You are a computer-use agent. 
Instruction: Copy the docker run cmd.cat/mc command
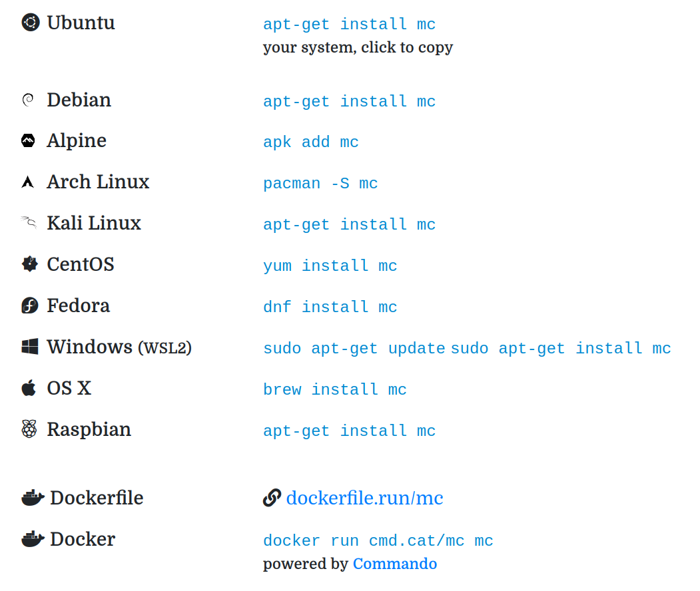pos(378,540)
